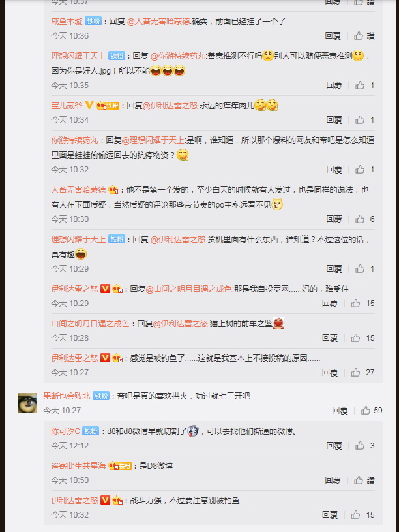
Task: Reply to 宝儿贰爷's comment at 10:34
Action: coord(334,119)
